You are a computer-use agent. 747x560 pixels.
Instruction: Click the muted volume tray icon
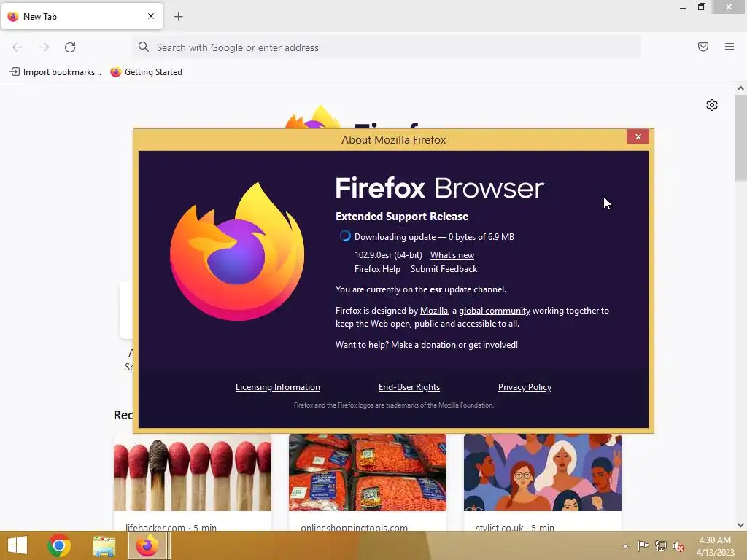tap(678, 546)
